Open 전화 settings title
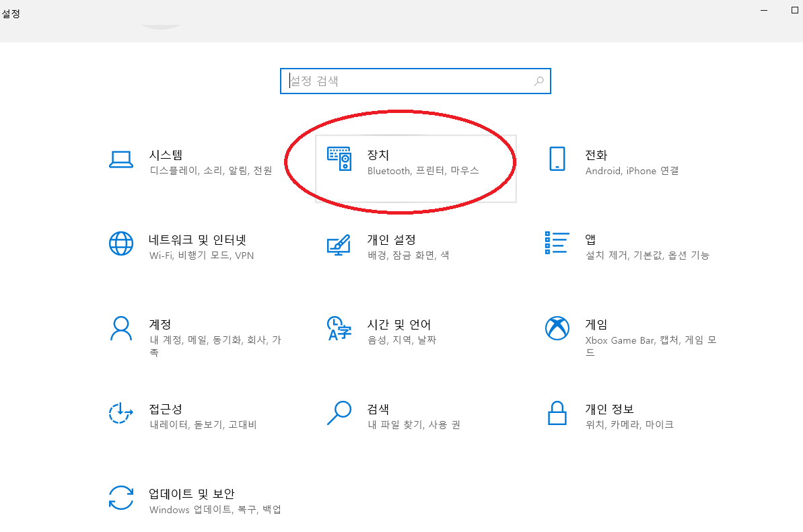The height and width of the screenshot is (532, 803). point(596,155)
